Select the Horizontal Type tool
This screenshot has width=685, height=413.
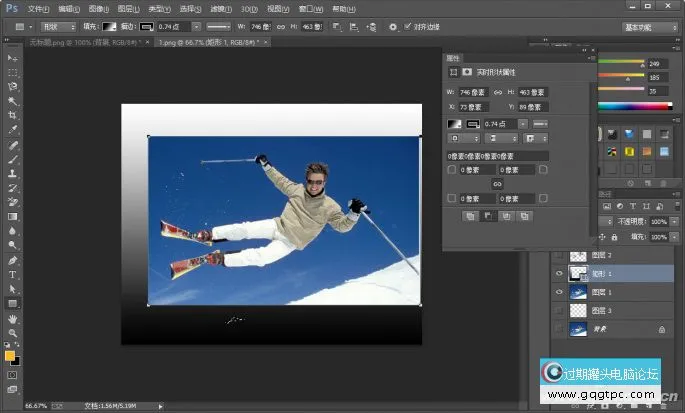[13, 274]
